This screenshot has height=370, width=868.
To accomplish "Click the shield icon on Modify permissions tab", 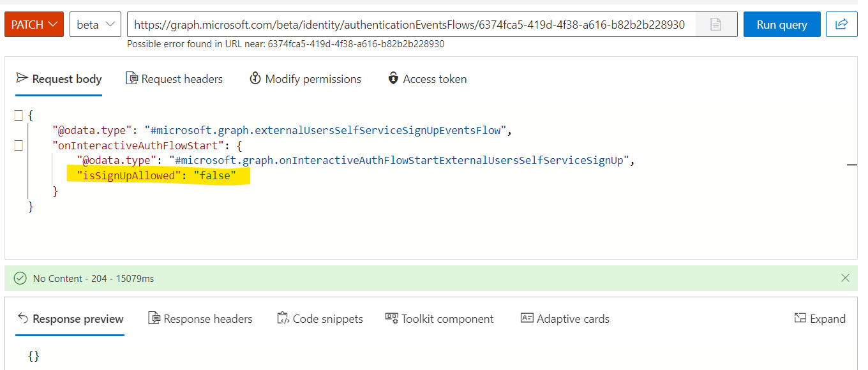I will 255,78.
